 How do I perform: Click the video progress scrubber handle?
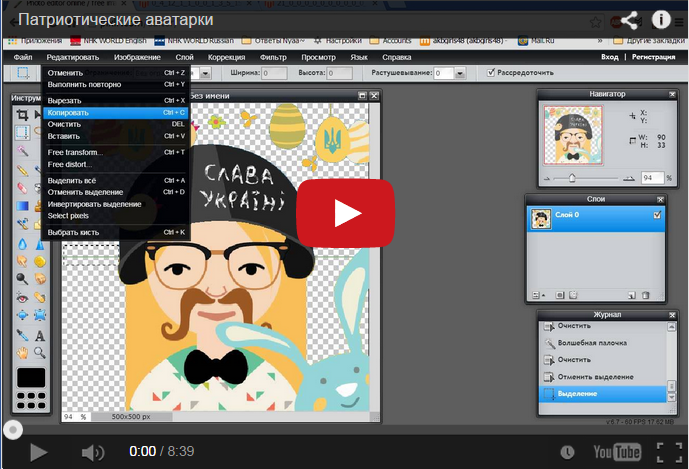[x=13, y=430]
